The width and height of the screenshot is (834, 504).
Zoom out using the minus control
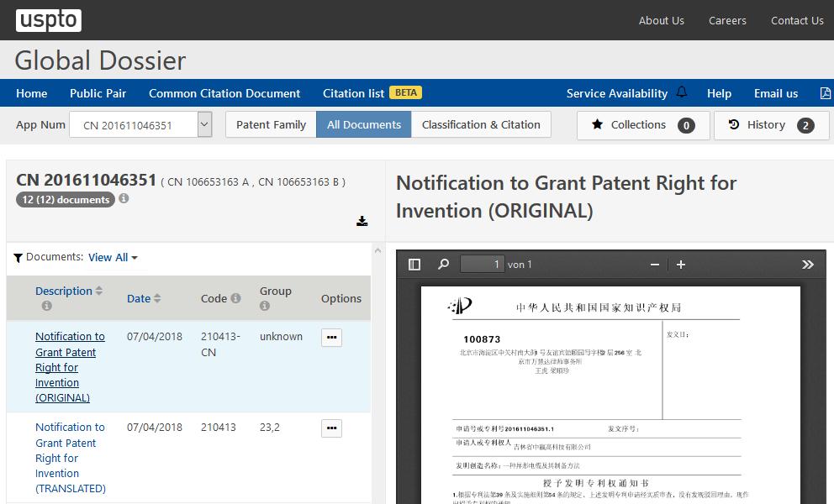point(654,264)
